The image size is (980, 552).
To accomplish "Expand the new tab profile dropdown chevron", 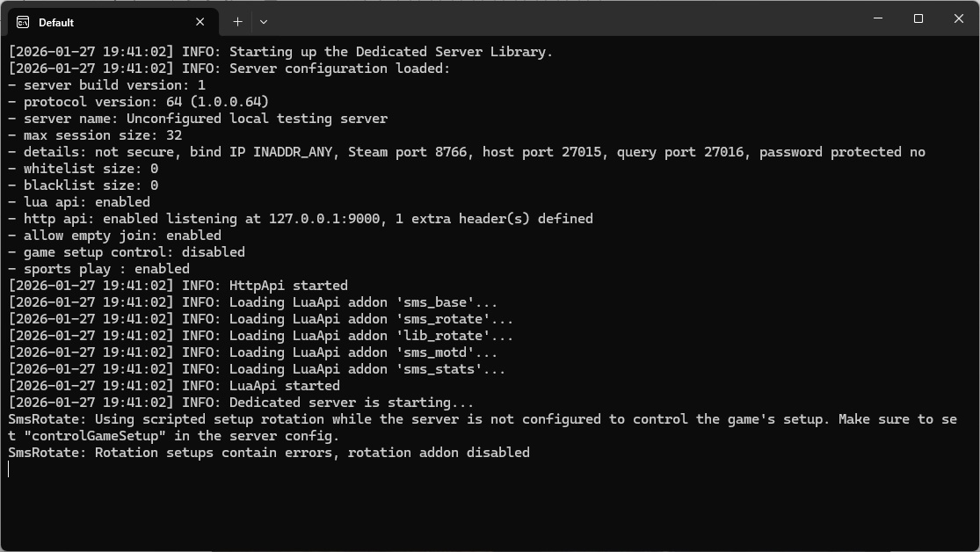I will (x=264, y=21).
